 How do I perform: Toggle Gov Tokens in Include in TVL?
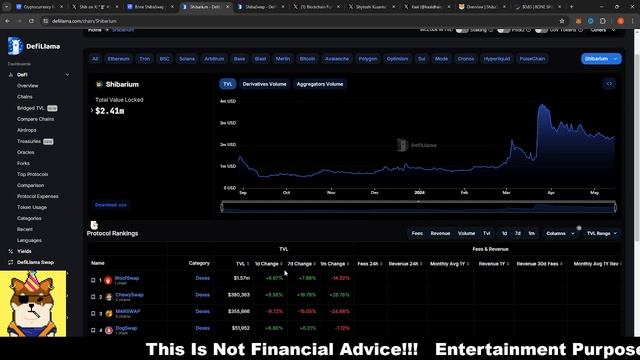(x=541, y=30)
